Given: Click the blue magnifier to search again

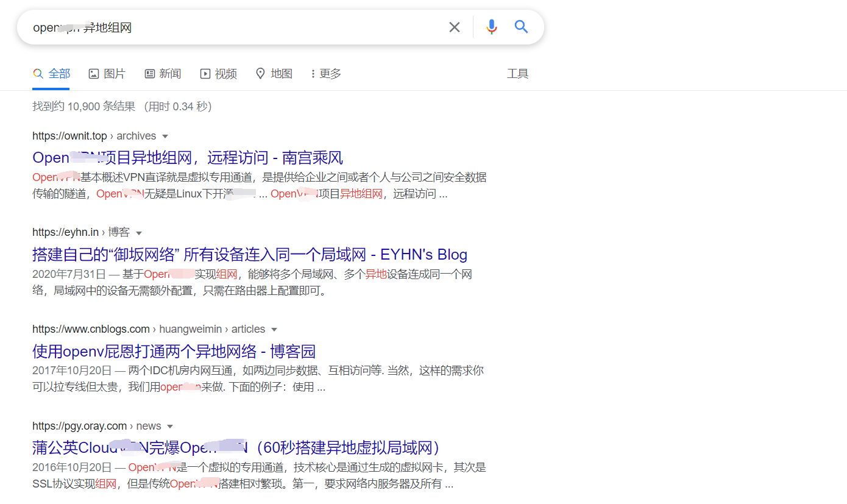Looking at the screenshot, I should tap(521, 27).
